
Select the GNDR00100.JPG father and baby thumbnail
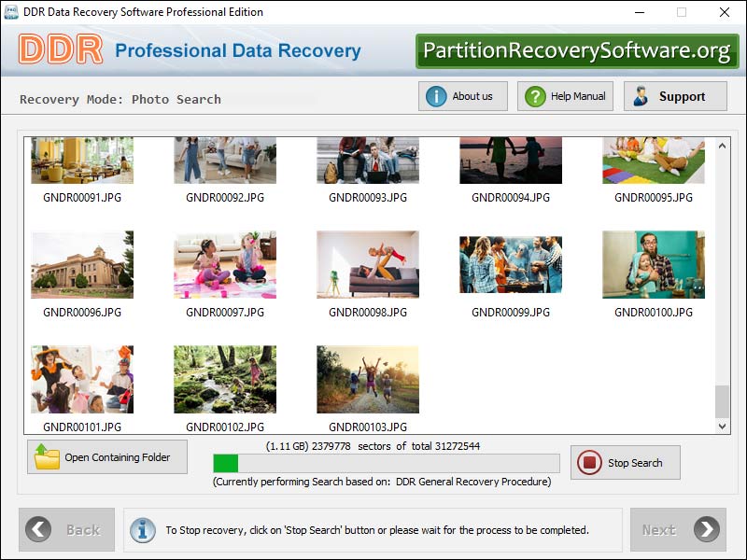click(654, 265)
